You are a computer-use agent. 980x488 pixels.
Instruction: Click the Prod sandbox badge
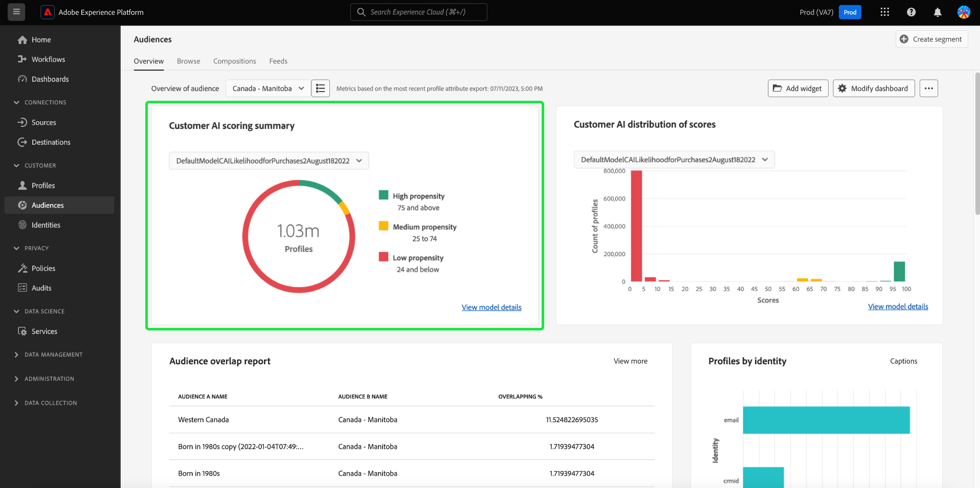[x=850, y=12]
